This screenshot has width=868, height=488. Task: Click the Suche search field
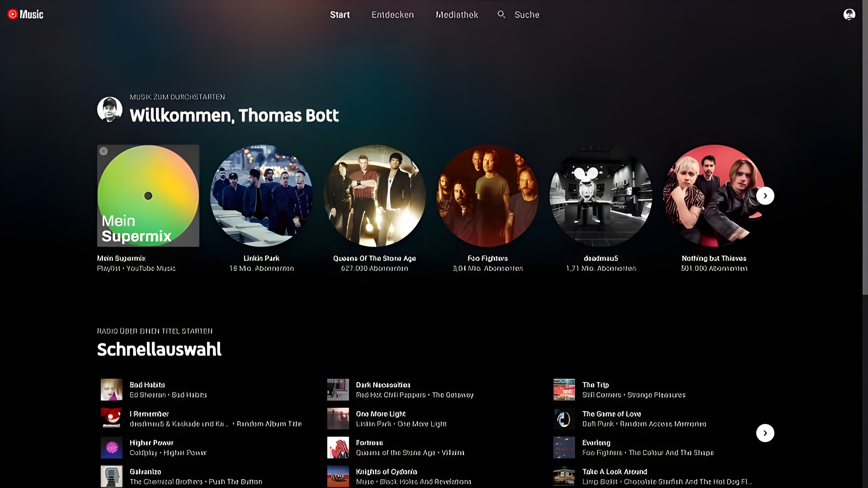[527, 14]
